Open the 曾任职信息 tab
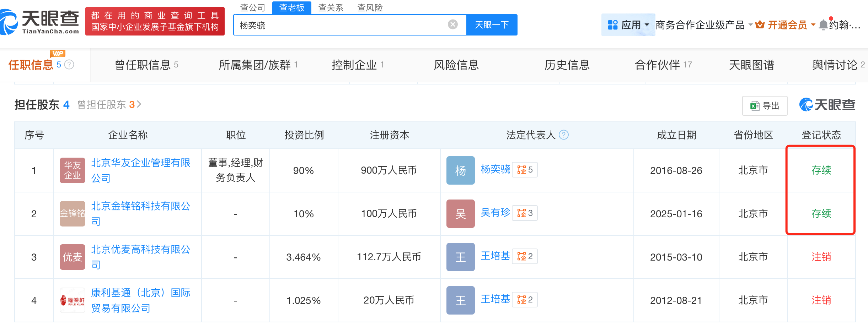 (146, 65)
